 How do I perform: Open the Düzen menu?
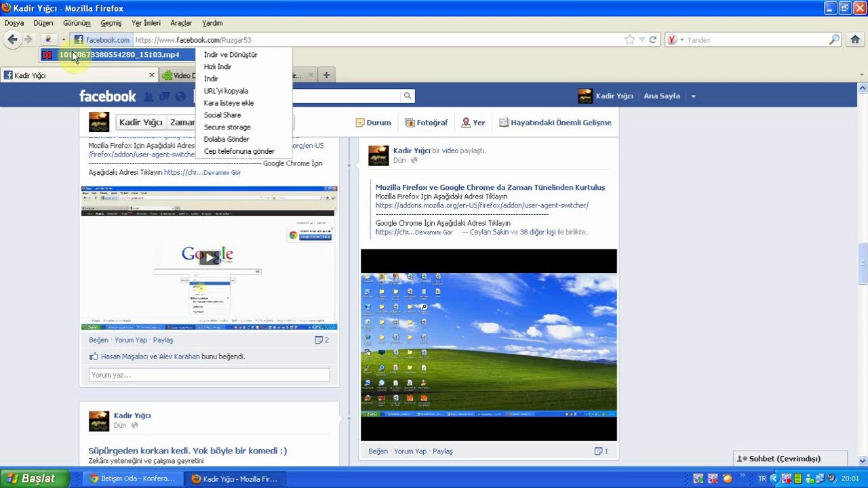click(43, 23)
